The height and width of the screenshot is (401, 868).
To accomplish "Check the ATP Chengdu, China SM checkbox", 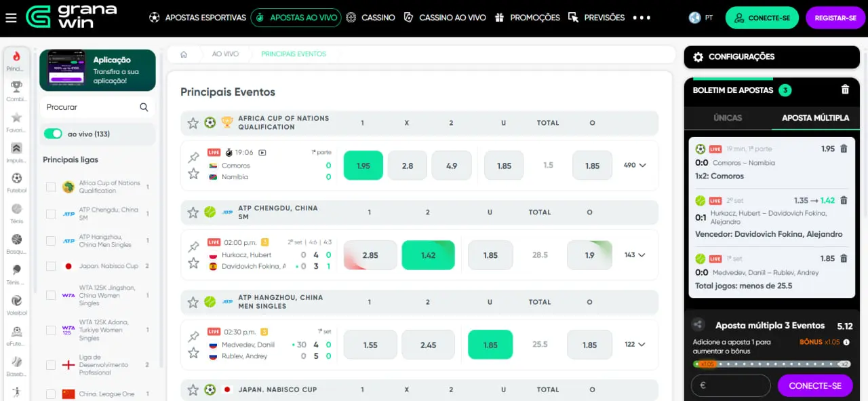I will (x=51, y=214).
